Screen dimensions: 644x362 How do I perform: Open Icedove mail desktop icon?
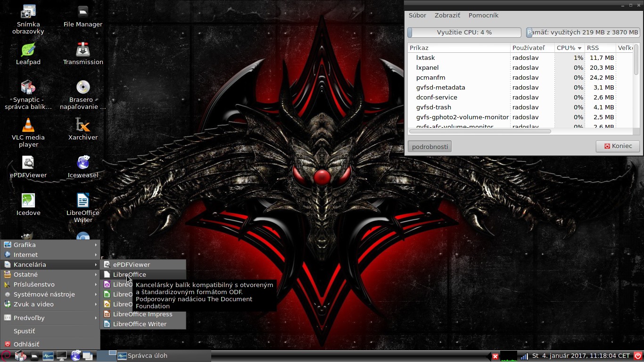click(28, 205)
